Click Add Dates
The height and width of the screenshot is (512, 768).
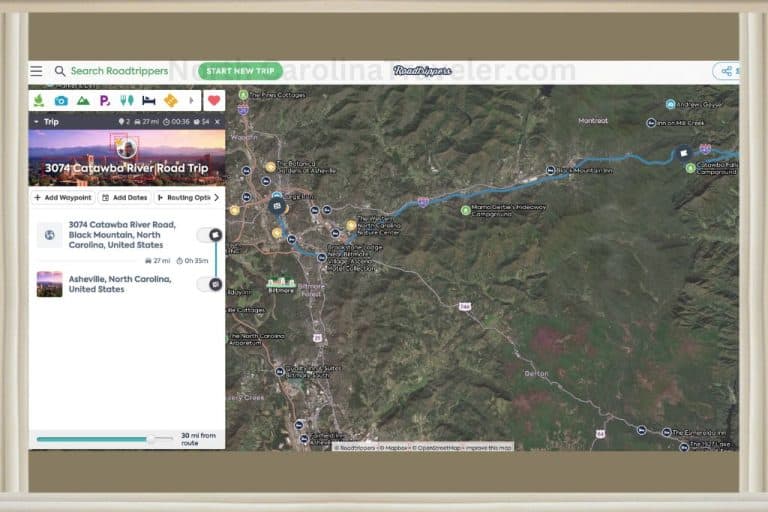(x=125, y=197)
